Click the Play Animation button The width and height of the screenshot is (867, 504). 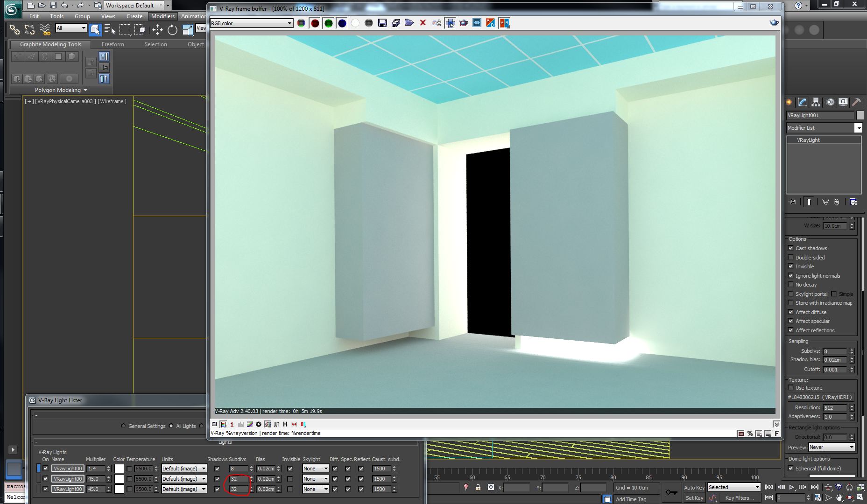click(x=792, y=487)
